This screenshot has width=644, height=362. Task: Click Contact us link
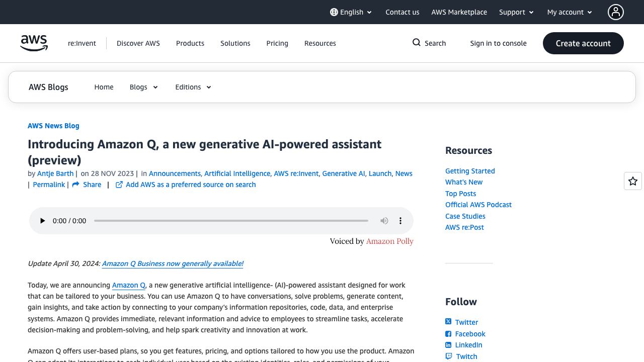tap(403, 12)
